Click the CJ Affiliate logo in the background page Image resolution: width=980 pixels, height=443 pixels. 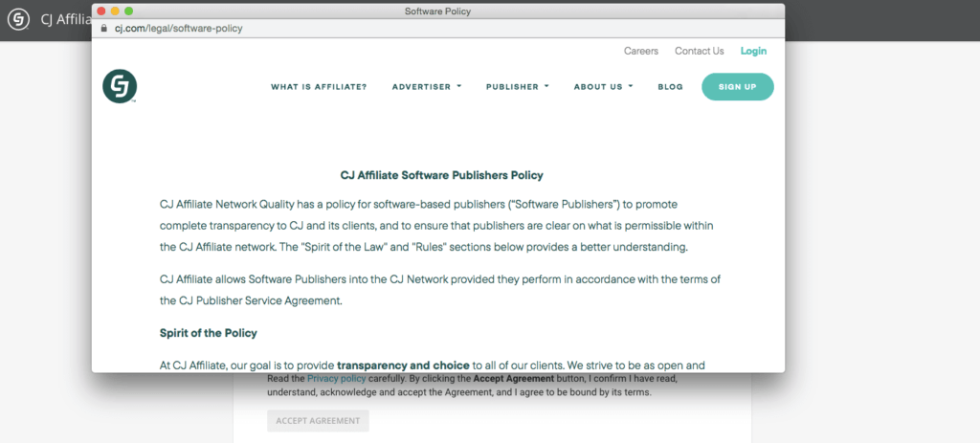(17, 20)
